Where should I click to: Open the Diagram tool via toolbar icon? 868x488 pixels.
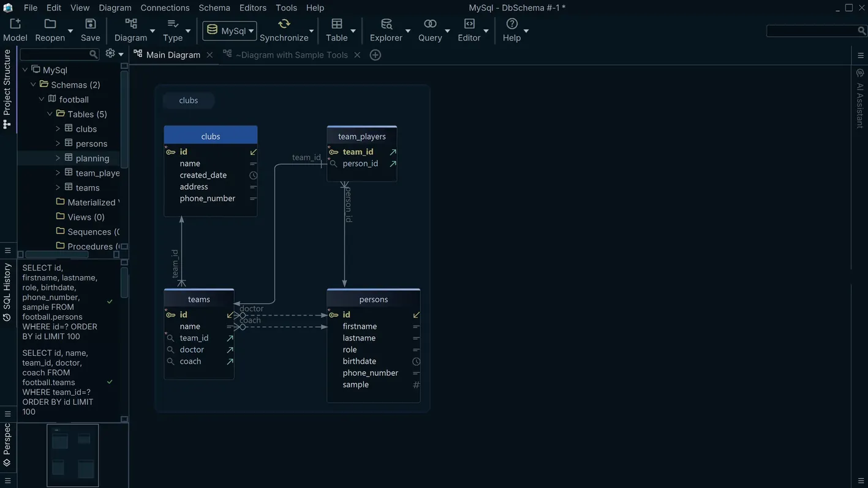click(130, 24)
